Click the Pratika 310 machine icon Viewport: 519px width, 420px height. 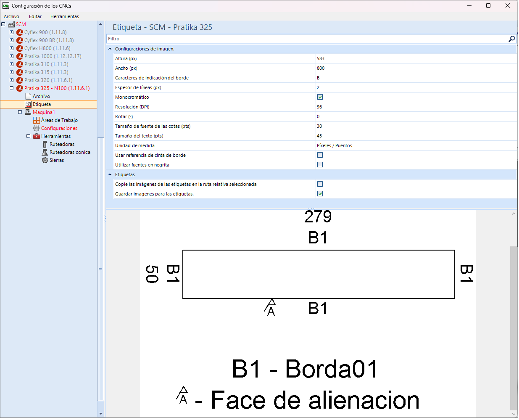tap(20, 64)
